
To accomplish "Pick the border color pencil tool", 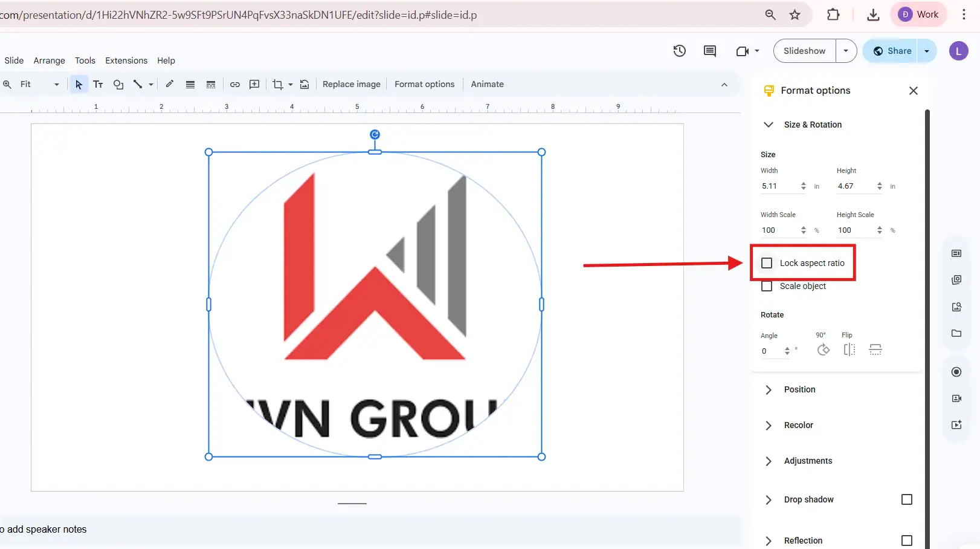I will tap(169, 84).
